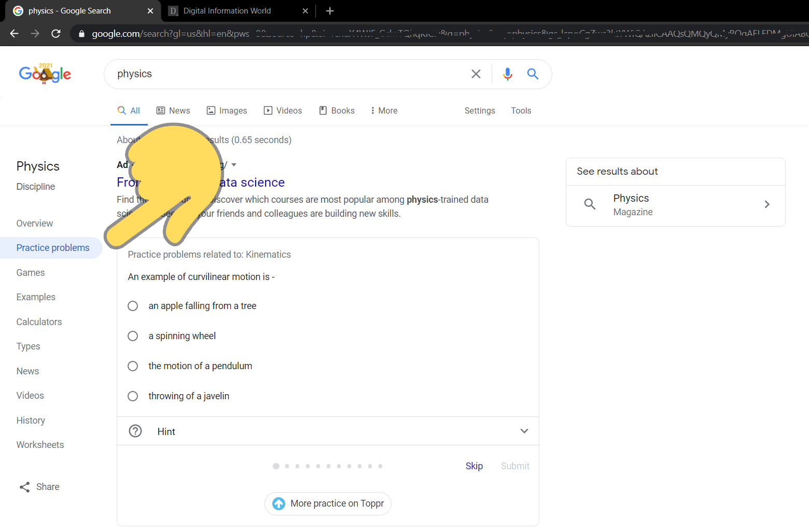
Task: Switch to the Digital Information World browser tab
Action: coord(228,10)
